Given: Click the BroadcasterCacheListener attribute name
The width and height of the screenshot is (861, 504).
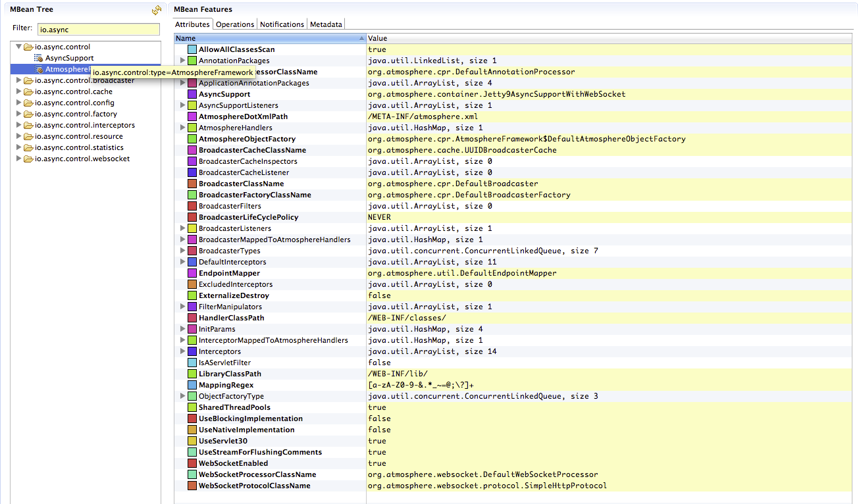Looking at the screenshot, I should [244, 172].
